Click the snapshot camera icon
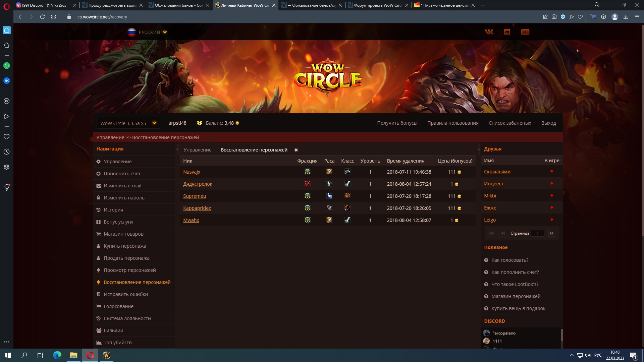This screenshot has width=644, height=362. pos(554,17)
